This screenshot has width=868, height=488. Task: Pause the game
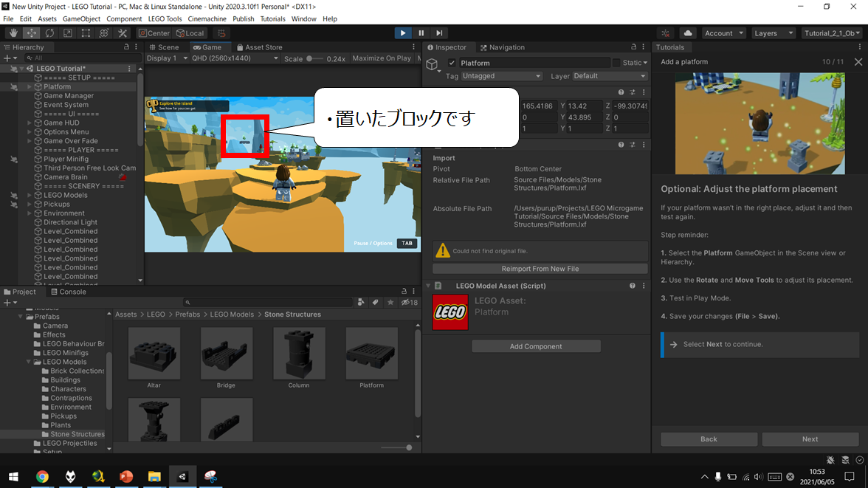click(421, 33)
